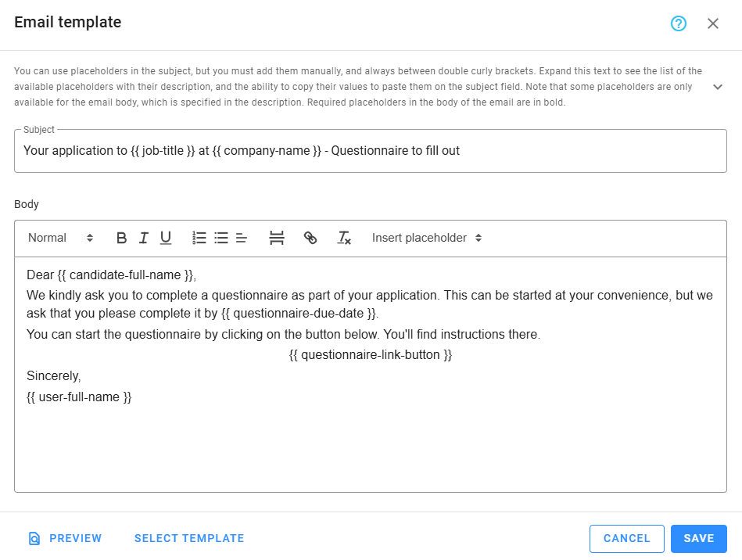Cancel editing the template
The image size is (742, 560).
(x=626, y=538)
